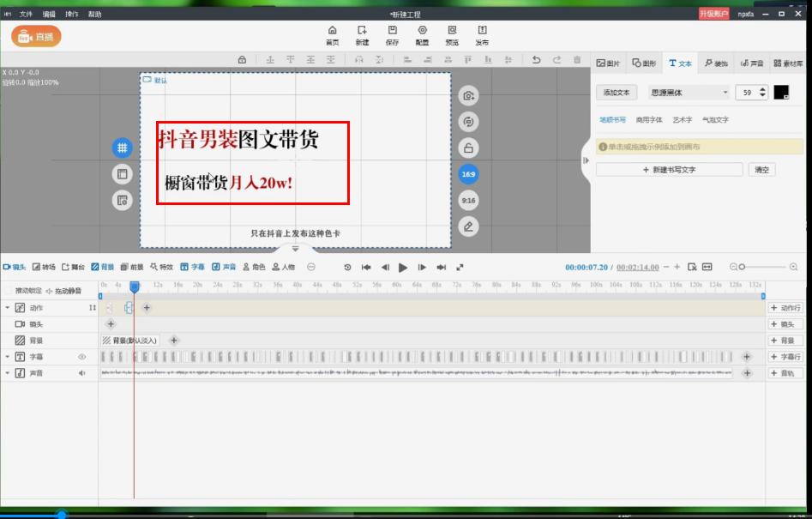Image resolution: width=812 pixels, height=519 pixels.
Task: Click the undo arrow in toolbar
Action: (x=536, y=60)
